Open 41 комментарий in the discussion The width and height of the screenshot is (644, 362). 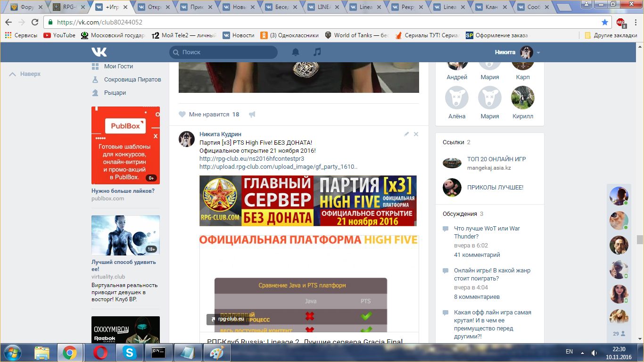pyautogui.click(x=477, y=255)
